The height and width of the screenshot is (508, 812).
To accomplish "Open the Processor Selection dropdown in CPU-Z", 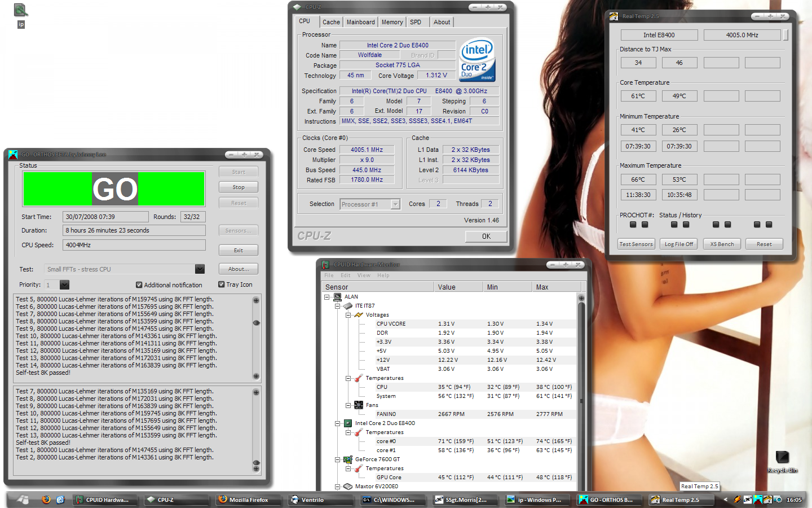I will tap(394, 204).
